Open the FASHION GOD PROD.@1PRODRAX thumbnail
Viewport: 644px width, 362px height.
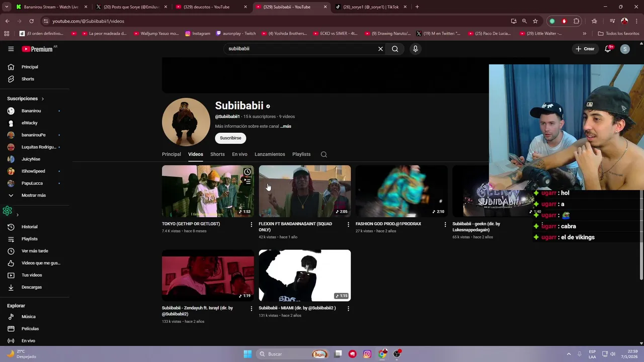tap(401, 191)
